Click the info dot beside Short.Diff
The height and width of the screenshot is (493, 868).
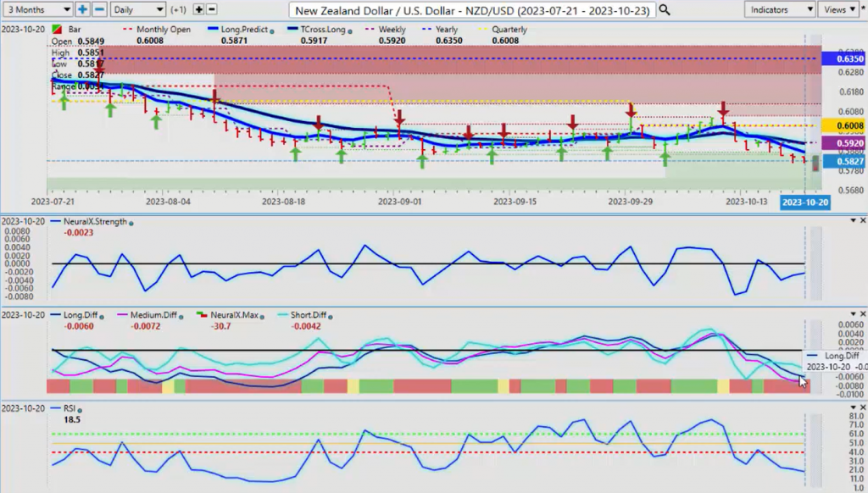pyautogui.click(x=331, y=317)
